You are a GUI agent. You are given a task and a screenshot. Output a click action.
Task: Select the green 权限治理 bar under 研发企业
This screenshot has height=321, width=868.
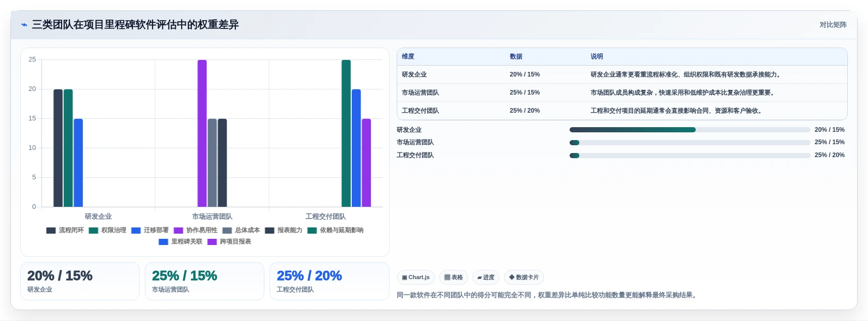coord(68,148)
